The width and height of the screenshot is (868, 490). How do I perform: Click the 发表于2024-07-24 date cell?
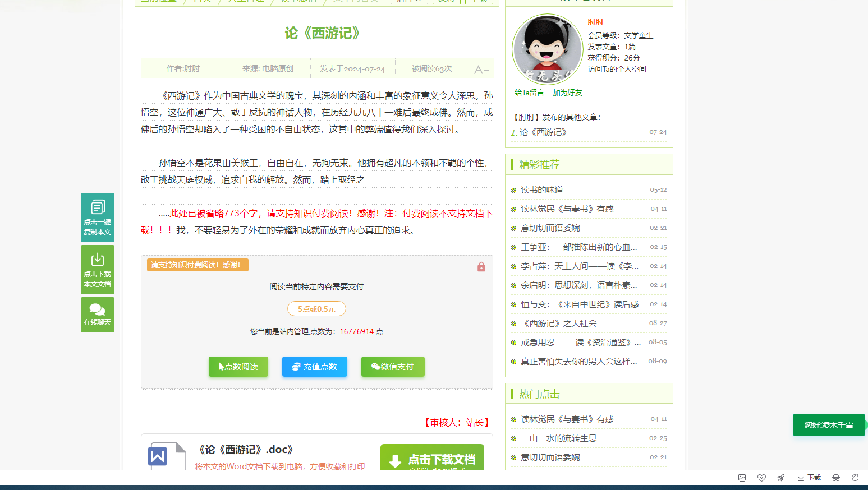[352, 68]
